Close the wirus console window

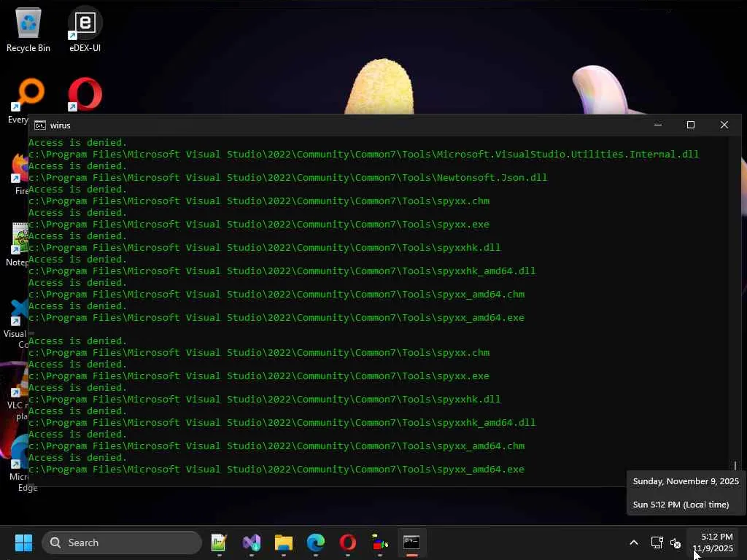724,125
